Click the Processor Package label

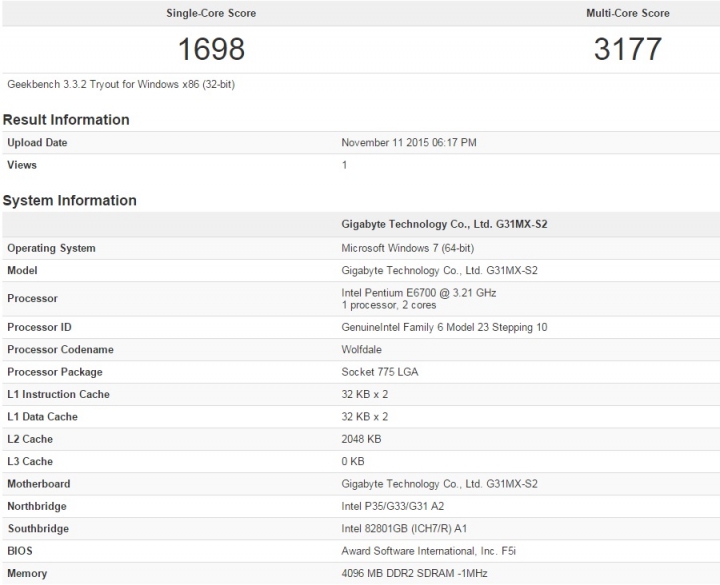55,372
